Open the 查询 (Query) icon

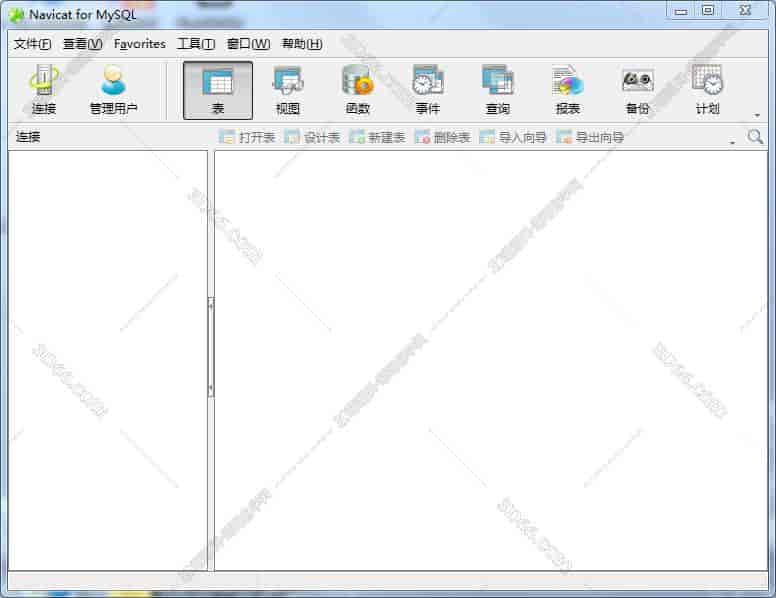point(497,90)
